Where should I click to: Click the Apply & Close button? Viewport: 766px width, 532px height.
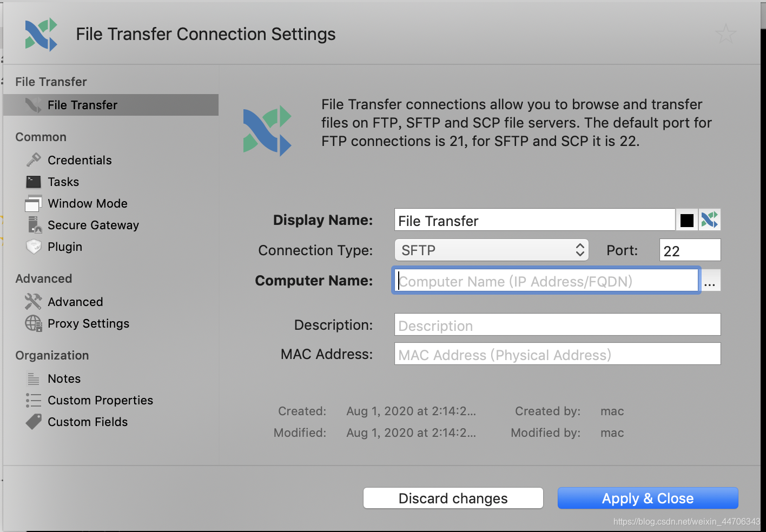[648, 498]
